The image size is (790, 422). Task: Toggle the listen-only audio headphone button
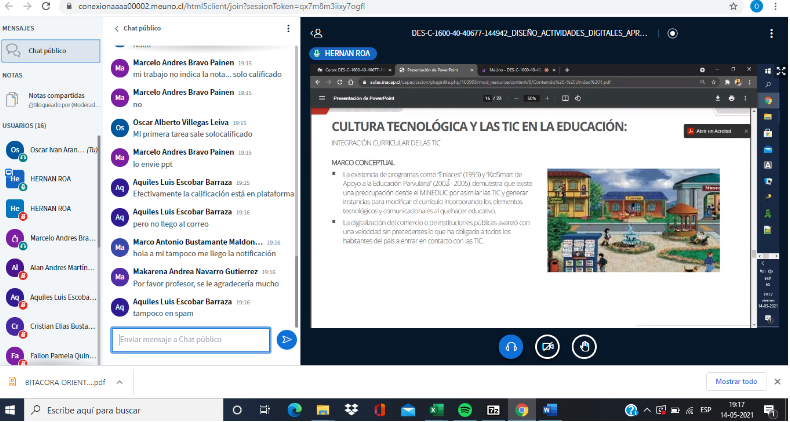[x=511, y=345]
